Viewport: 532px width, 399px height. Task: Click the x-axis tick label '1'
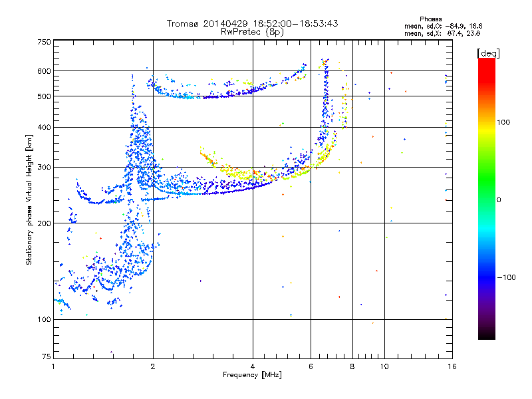(x=53, y=366)
